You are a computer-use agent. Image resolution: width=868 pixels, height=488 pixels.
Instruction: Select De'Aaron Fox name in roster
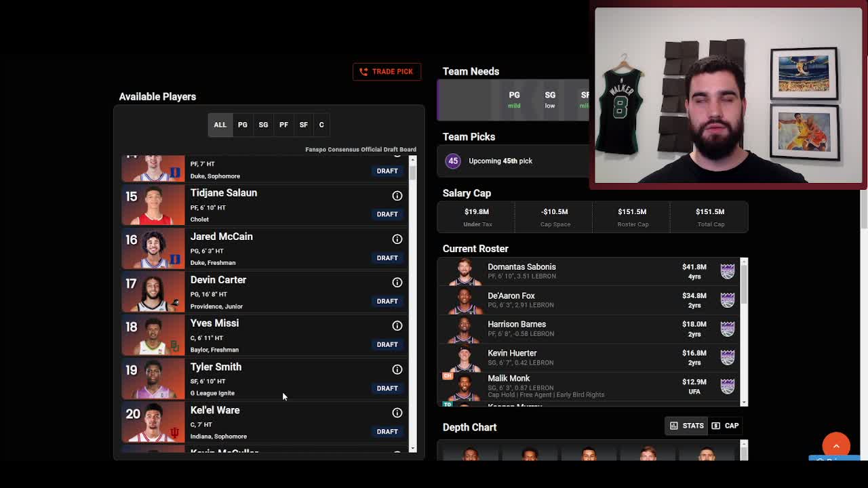pos(511,296)
